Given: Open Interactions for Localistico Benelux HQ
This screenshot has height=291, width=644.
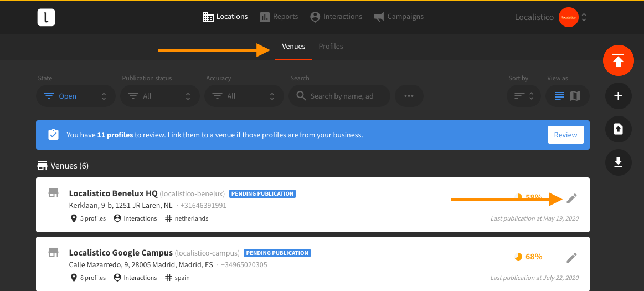Looking at the screenshot, I should tap(135, 218).
